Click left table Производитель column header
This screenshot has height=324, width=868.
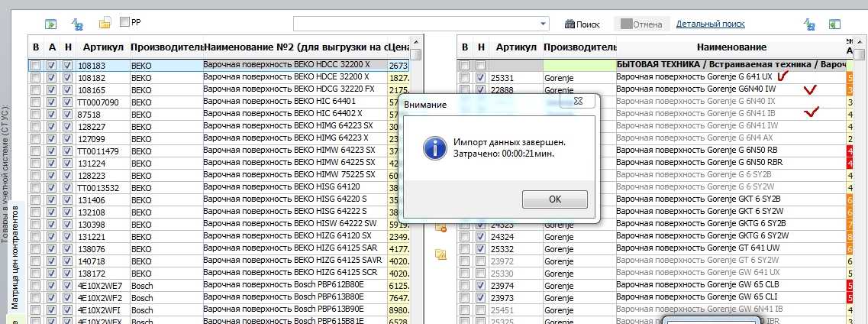click(x=166, y=47)
